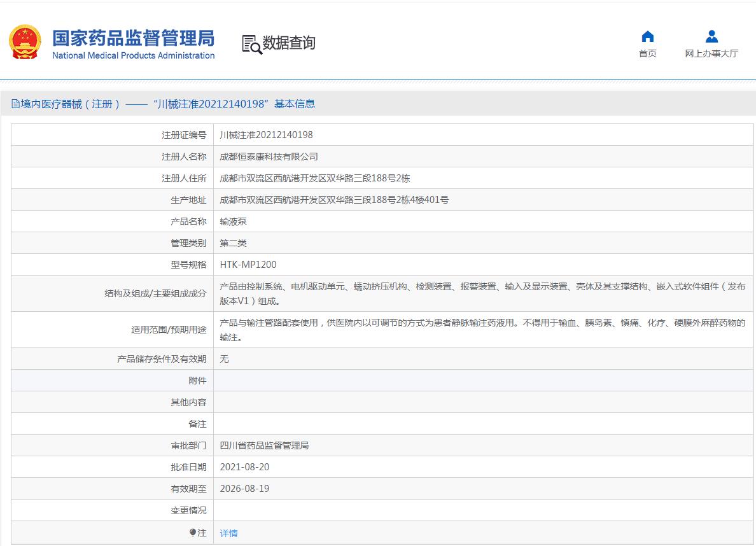
Task: Open 网上办事大厅 text link
Action: click(711, 53)
